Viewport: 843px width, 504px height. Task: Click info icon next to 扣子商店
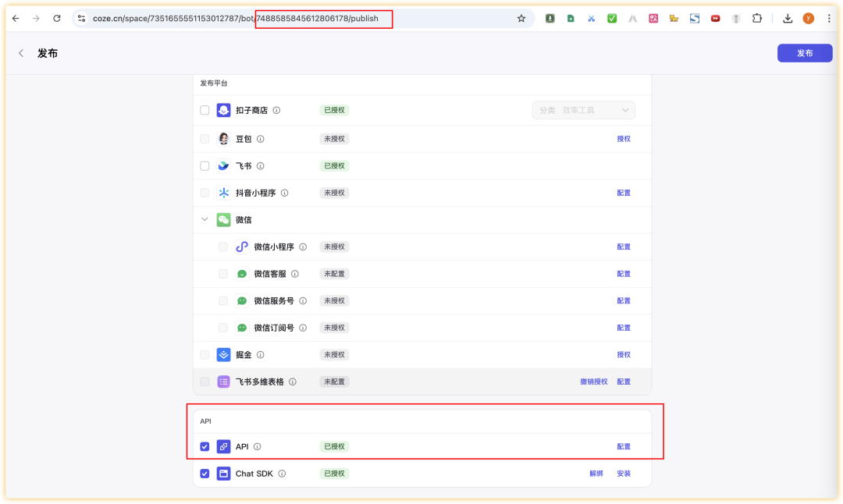[276, 110]
